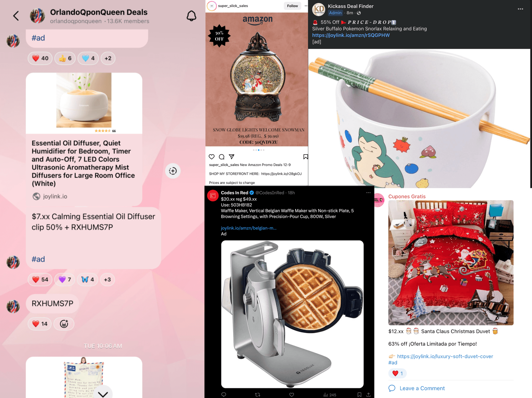Go back using the left arrow
Image resolution: width=532 pixels, height=398 pixels.
click(x=16, y=16)
